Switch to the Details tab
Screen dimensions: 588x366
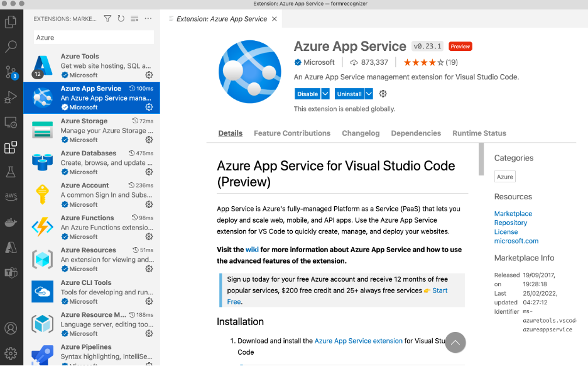[231, 133]
